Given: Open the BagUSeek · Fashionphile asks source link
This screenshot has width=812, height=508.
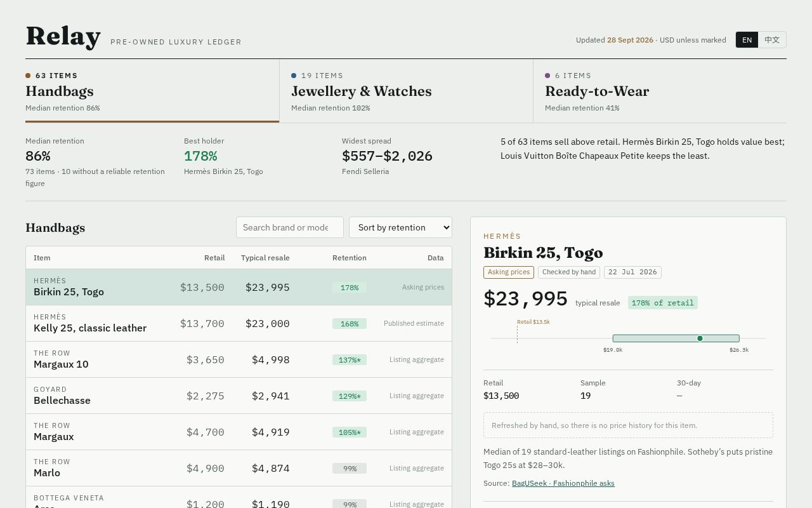Looking at the screenshot, I should [x=563, y=483].
